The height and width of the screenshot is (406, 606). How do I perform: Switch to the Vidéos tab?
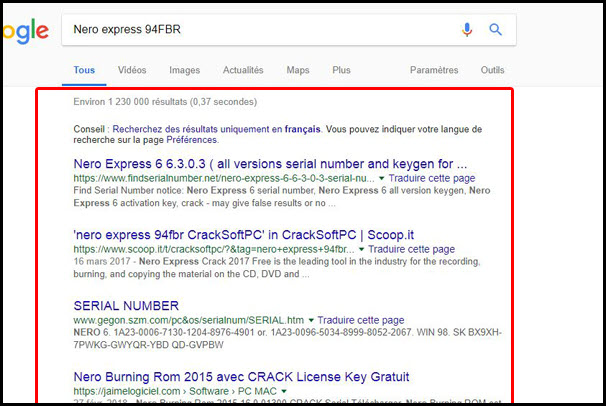click(x=132, y=70)
